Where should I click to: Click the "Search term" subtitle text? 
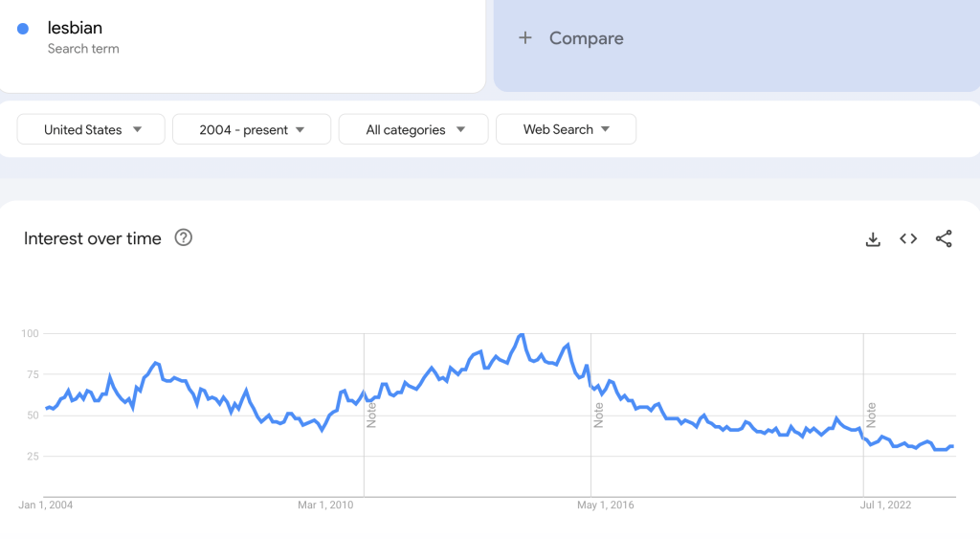click(x=83, y=49)
